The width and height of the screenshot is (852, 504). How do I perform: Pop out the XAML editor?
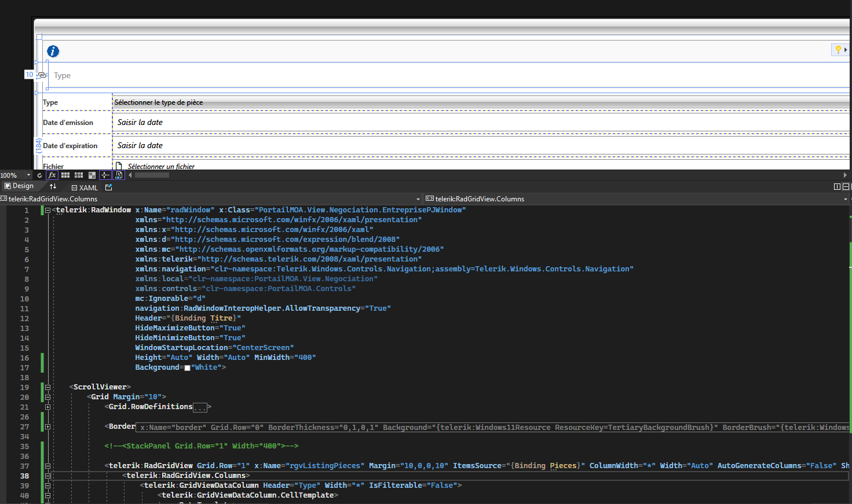click(108, 187)
